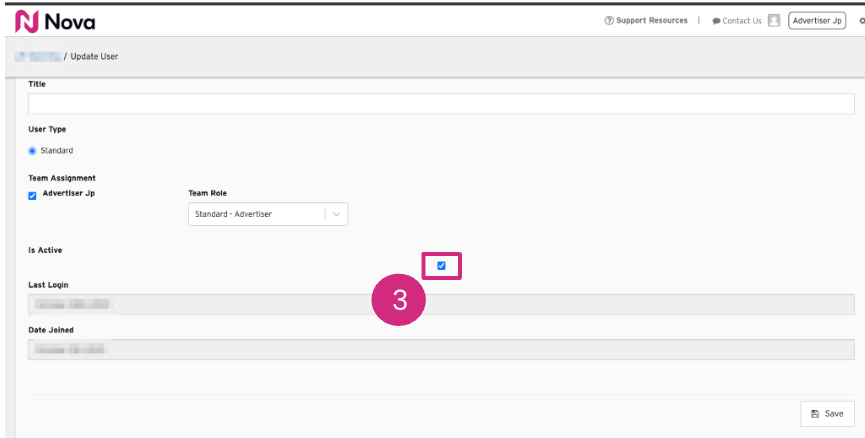The image size is (865, 438).
Task: Open the settings gear in the header
Action: click(x=861, y=21)
